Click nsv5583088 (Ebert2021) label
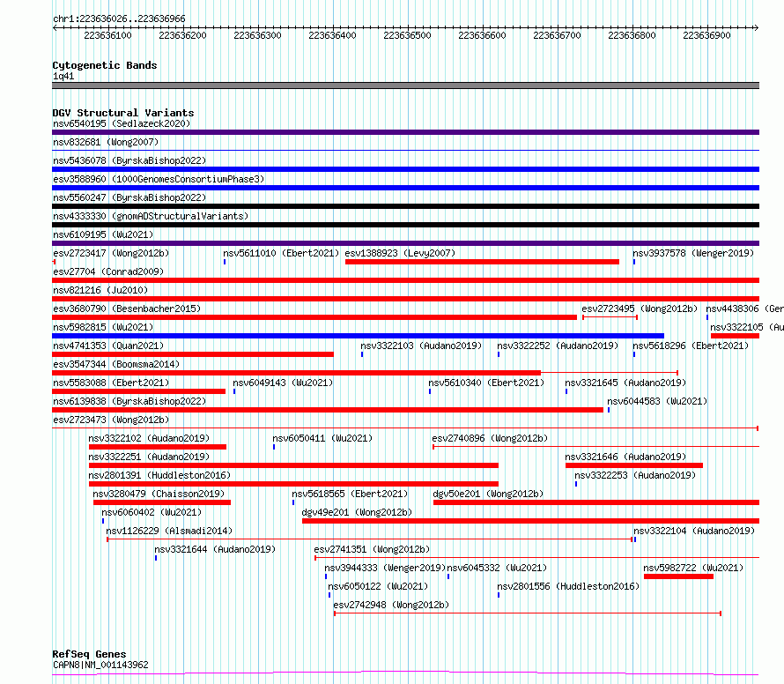 pos(111,383)
